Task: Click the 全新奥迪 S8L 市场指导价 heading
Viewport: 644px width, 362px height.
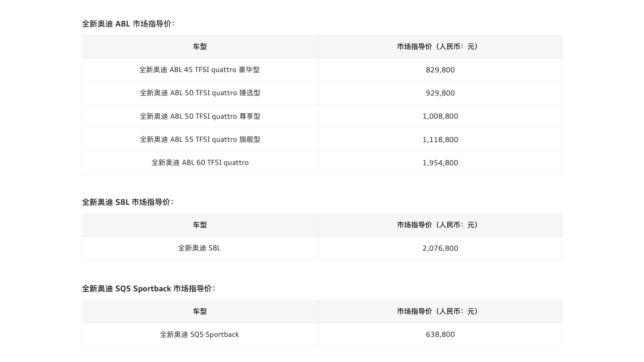Action: click(x=128, y=202)
